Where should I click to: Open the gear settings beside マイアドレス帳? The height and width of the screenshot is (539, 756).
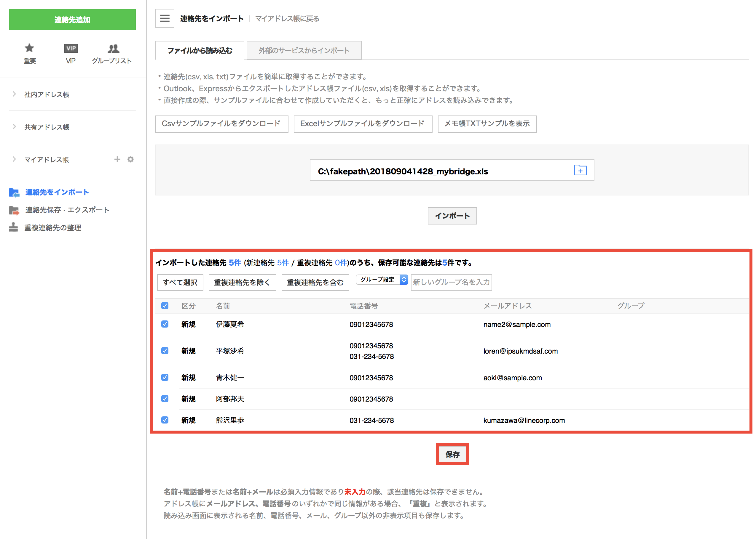[x=130, y=159]
